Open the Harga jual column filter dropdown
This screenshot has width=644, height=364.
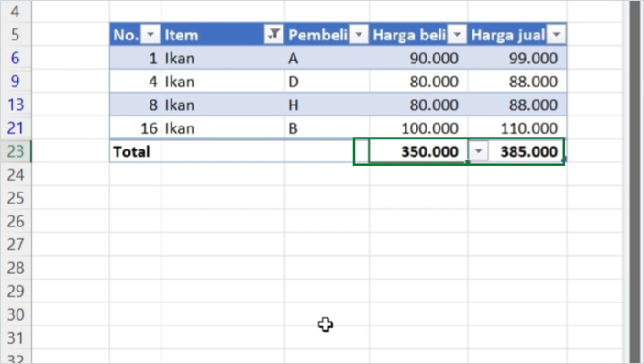pos(556,35)
